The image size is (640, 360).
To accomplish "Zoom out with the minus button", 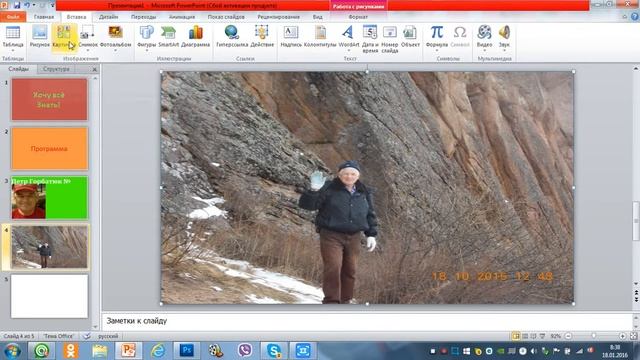I will [x=568, y=336].
